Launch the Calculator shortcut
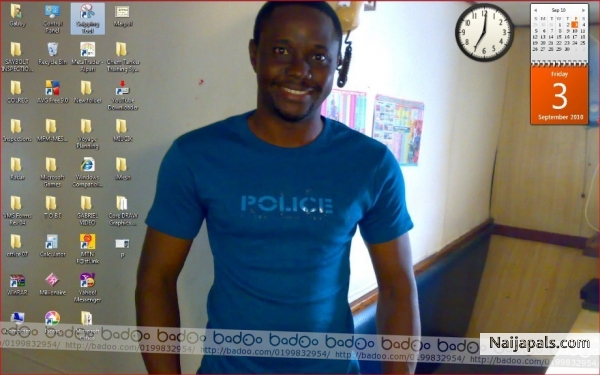The width and height of the screenshot is (600, 375). (x=52, y=245)
